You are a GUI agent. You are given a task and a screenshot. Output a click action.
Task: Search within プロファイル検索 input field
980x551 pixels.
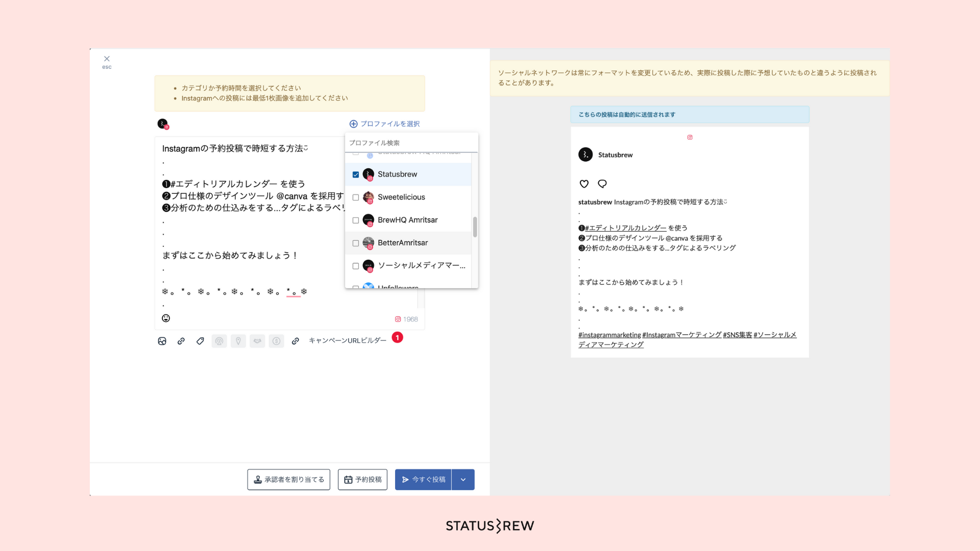point(412,142)
